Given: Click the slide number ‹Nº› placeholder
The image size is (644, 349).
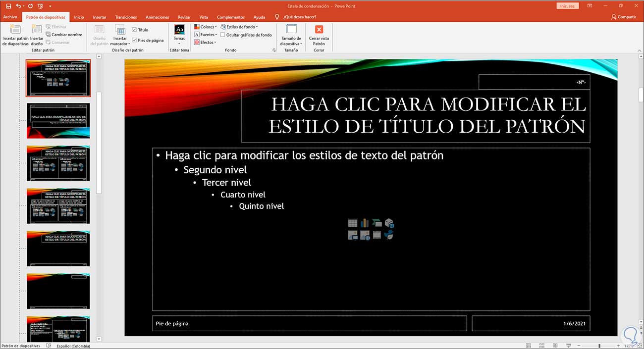Looking at the screenshot, I should pyautogui.click(x=534, y=82).
